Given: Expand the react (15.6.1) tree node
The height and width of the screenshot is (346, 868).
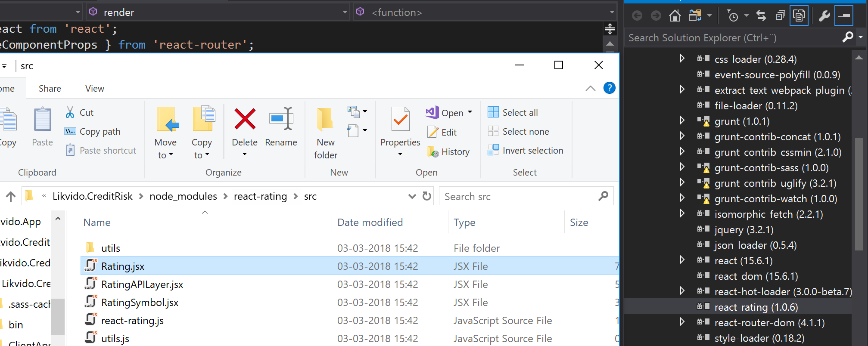Looking at the screenshot, I should tap(682, 260).
